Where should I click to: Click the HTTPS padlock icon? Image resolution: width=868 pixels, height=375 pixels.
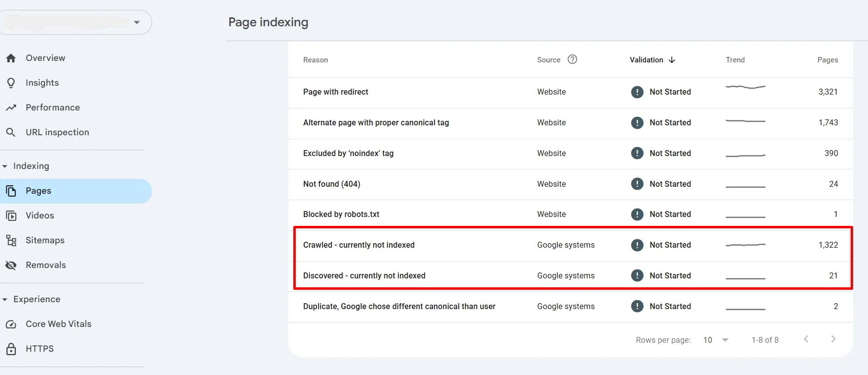pyautogui.click(x=11, y=349)
